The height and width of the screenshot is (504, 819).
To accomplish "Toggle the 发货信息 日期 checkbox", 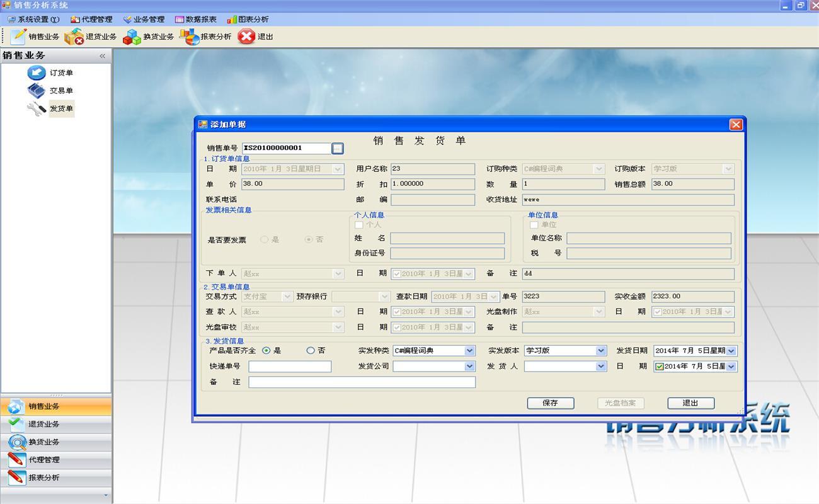I will tap(659, 366).
